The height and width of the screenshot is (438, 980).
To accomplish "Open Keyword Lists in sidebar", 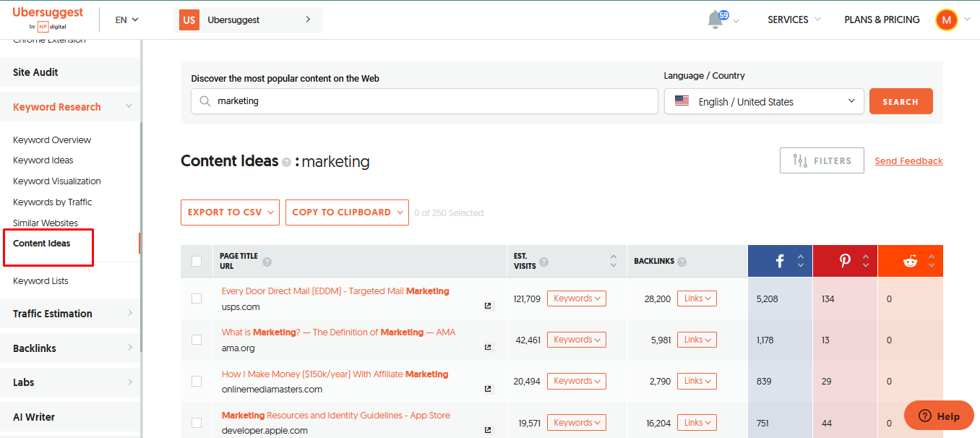I will coord(40,281).
